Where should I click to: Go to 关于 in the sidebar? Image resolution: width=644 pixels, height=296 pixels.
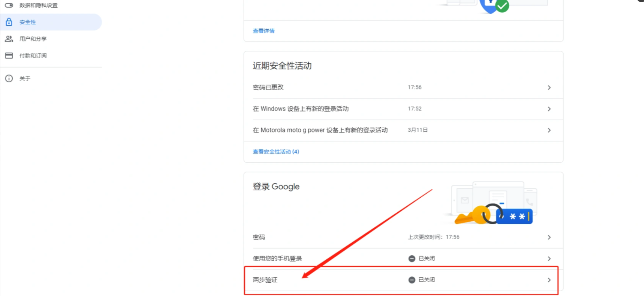(25, 78)
